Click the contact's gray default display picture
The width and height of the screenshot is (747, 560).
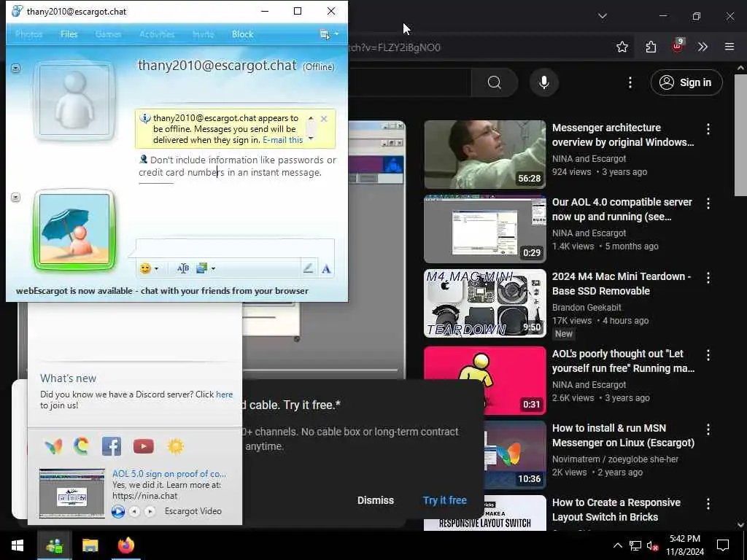(74, 100)
